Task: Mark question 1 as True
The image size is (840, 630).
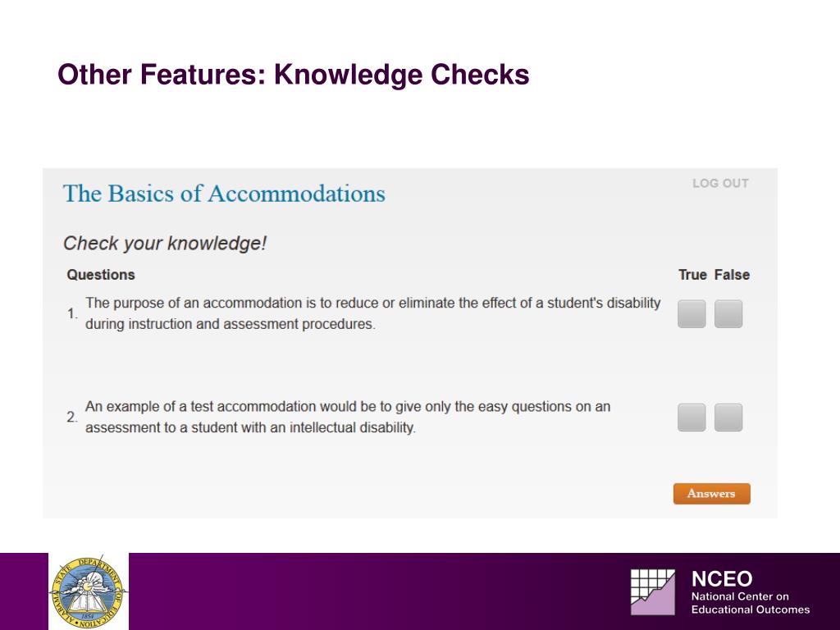Action: (x=692, y=314)
